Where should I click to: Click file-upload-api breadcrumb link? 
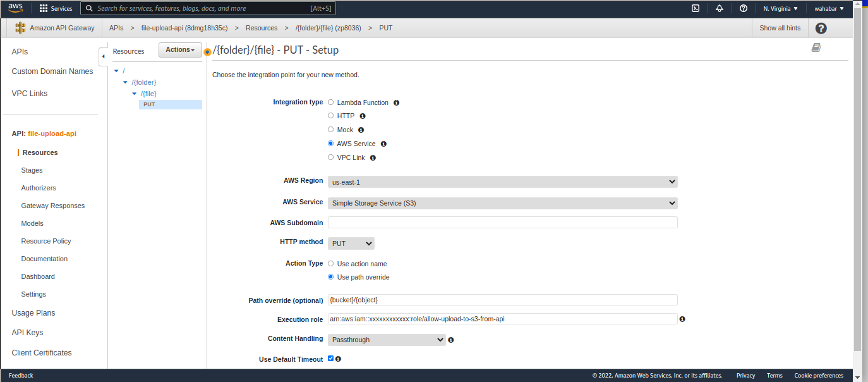[184, 28]
